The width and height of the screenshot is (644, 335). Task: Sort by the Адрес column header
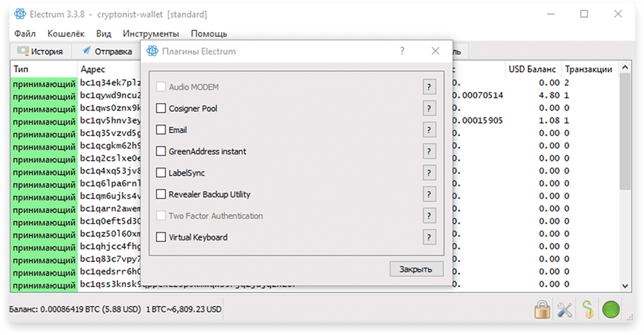109,69
